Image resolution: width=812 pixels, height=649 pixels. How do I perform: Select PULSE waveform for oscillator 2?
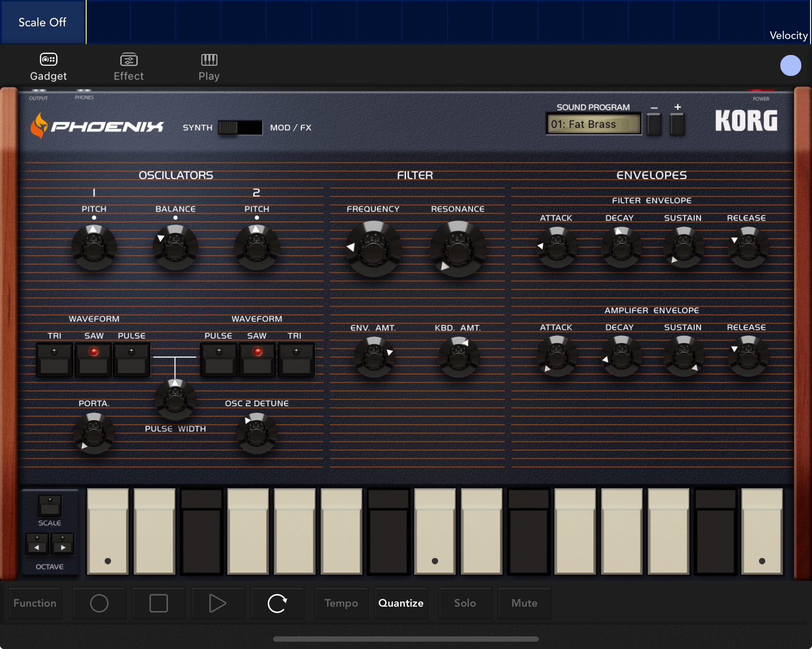tap(219, 360)
